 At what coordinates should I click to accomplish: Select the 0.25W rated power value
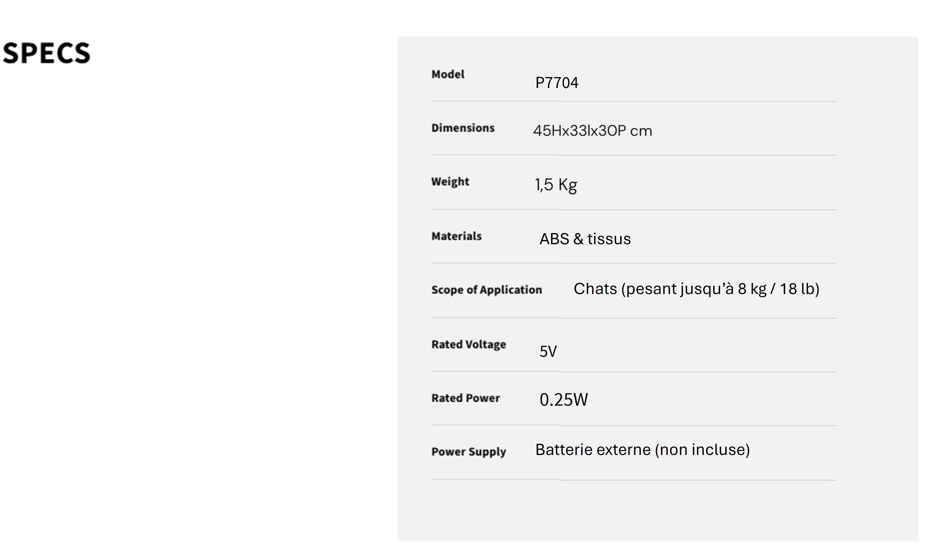pos(563,400)
